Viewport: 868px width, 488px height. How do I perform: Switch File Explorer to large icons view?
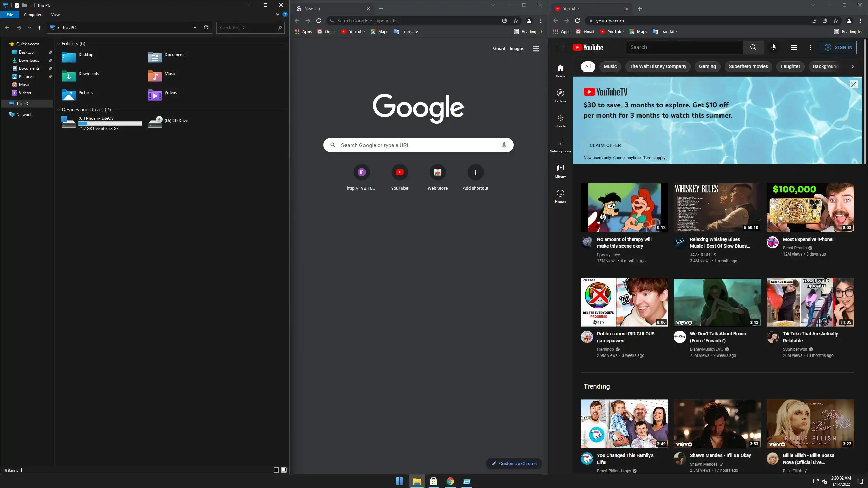click(x=284, y=470)
